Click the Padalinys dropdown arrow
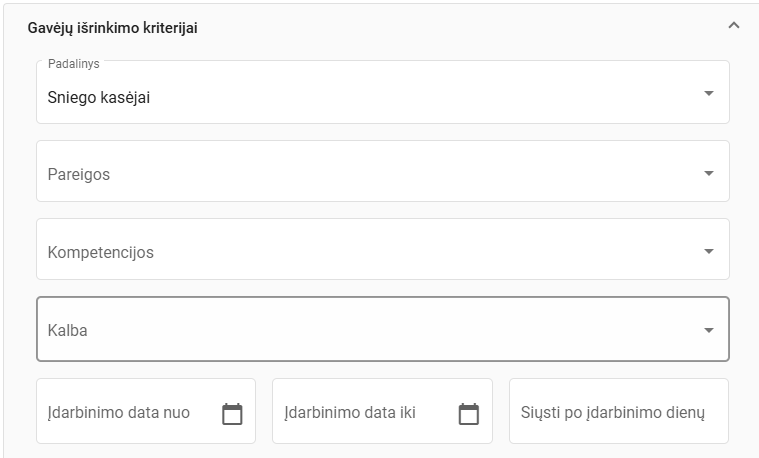Image resolution: width=759 pixels, height=458 pixels. [x=708, y=93]
